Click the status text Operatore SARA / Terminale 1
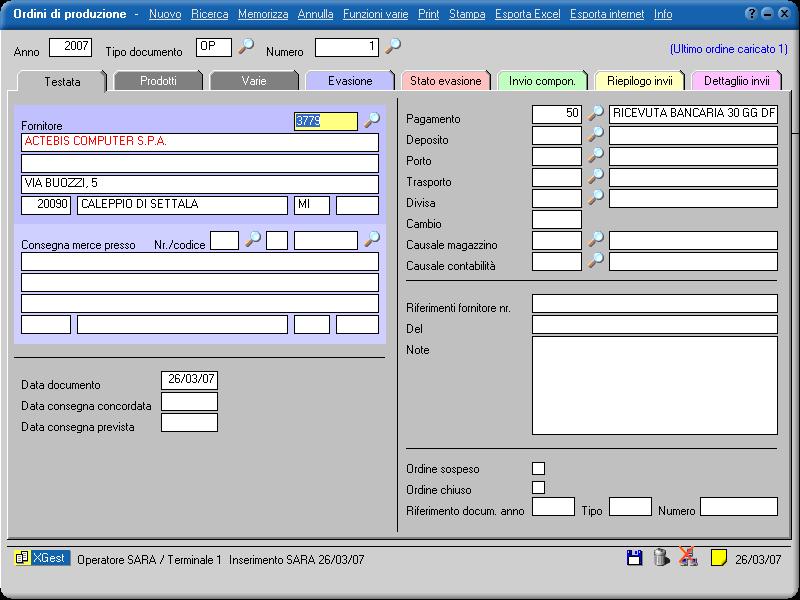Viewport: 800px width, 600px height. coord(149,560)
